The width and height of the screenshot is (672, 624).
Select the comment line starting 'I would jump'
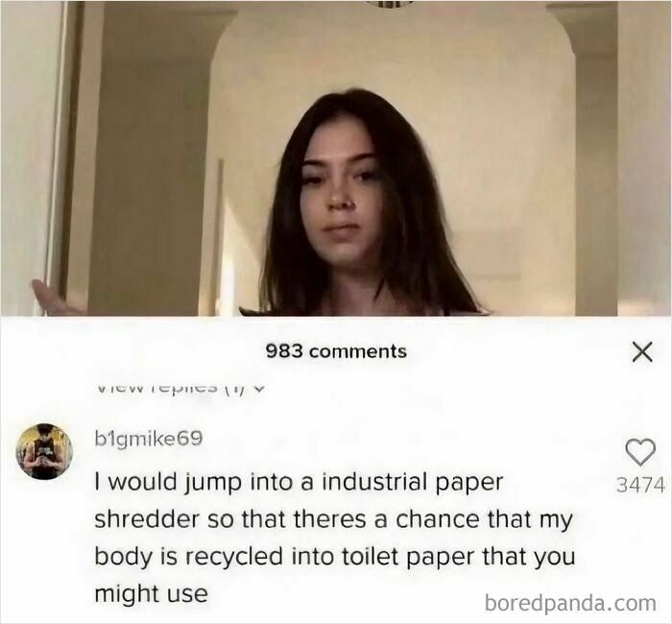[x=299, y=483]
